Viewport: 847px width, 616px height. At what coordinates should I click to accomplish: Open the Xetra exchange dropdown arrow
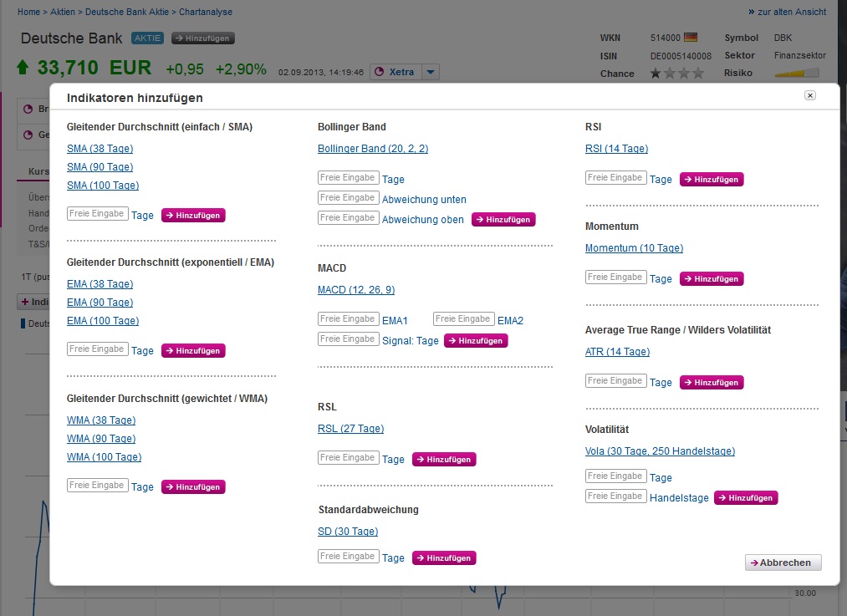tap(431, 72)
